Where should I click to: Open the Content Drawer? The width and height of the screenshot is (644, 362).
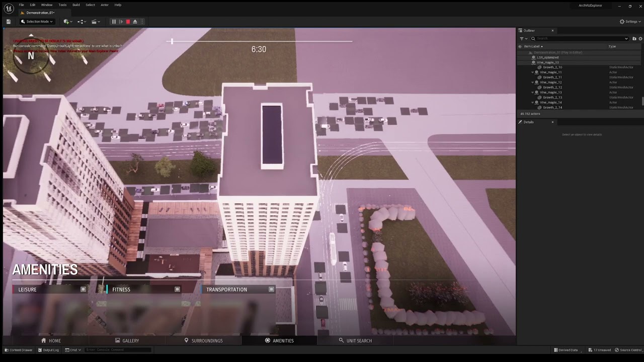click(x=18, y=350)
